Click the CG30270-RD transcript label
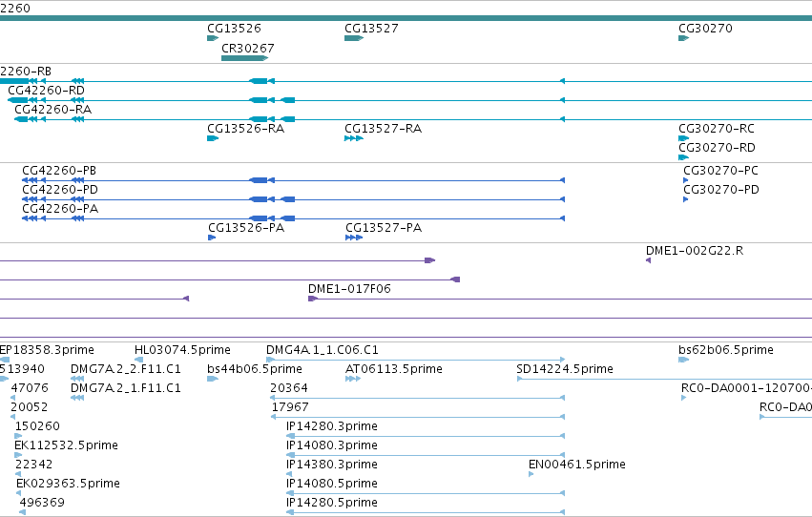 click(x=717, y=148)
